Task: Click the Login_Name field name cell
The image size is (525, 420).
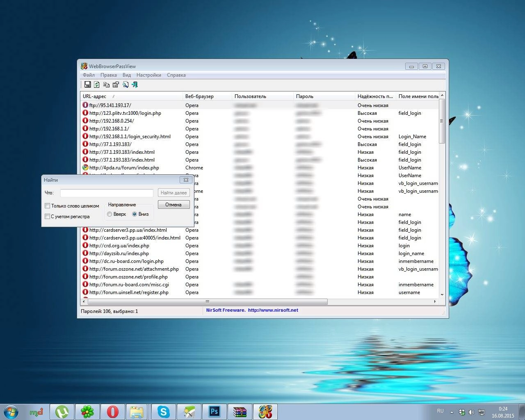Action: [x=412, y=137]
